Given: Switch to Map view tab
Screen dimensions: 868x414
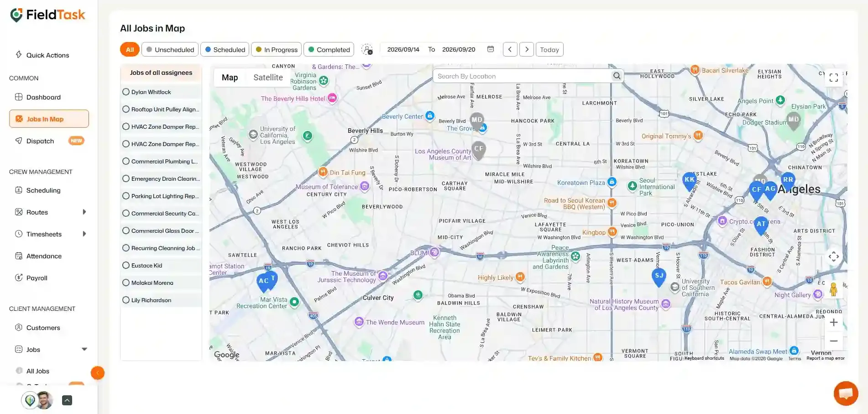Looking at the screenshot, I should click(230, 78).
